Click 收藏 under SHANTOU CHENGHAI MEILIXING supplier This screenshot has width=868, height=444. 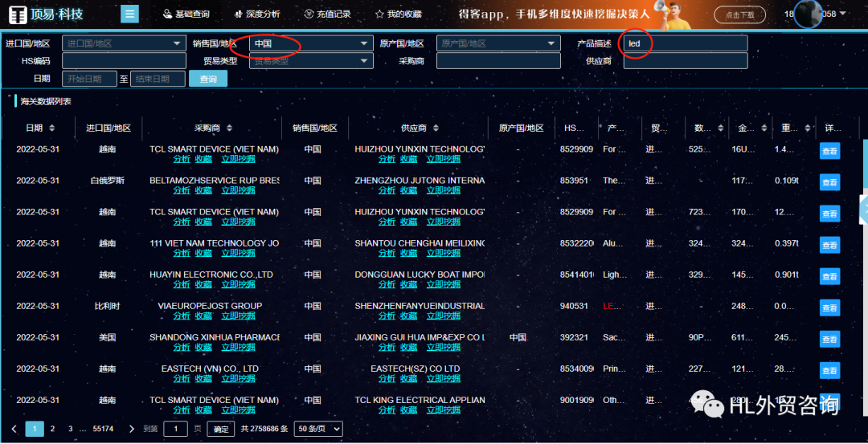(408, 253)
